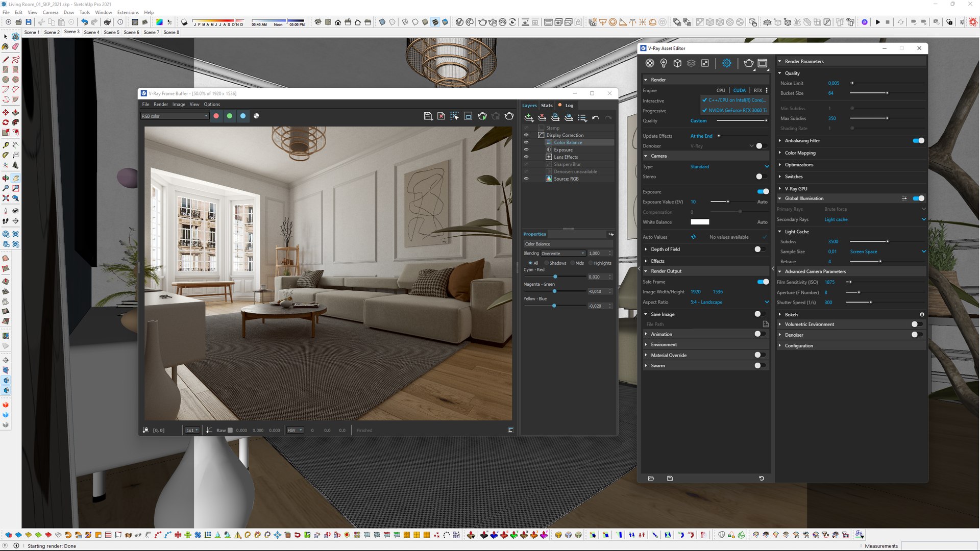Switch to mono alpha channel icon

[256, 116]
